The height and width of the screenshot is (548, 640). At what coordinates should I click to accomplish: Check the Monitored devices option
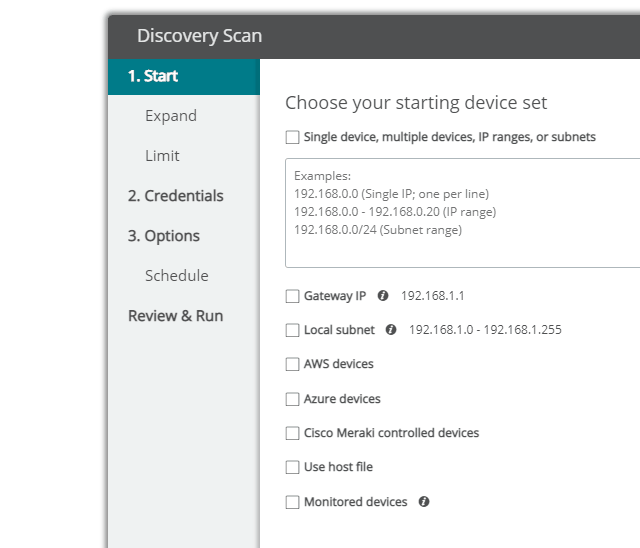(x=292, y=502)
